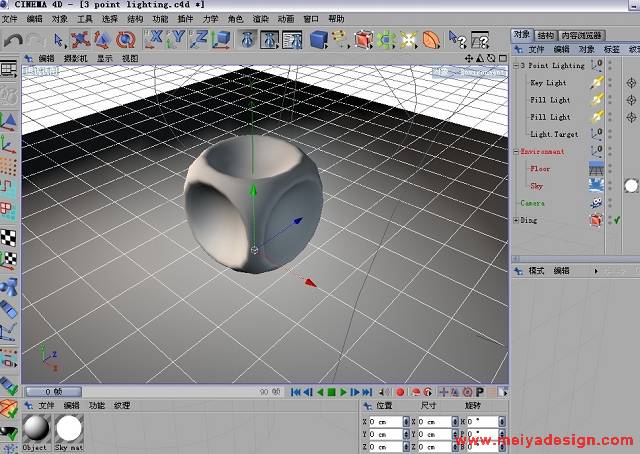Viewport: 640px width, 454px height.
Task: Switch to the 内容浏览器 tab
Action: [x=582, y=36]
